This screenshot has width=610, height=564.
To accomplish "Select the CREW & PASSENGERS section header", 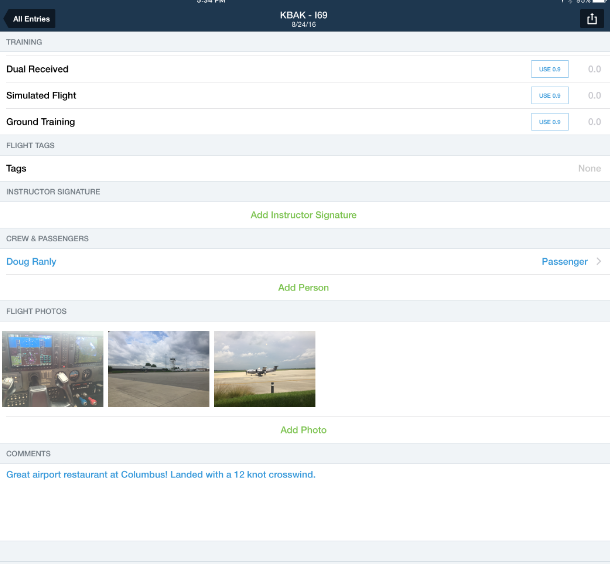I will tap(47, 238).
